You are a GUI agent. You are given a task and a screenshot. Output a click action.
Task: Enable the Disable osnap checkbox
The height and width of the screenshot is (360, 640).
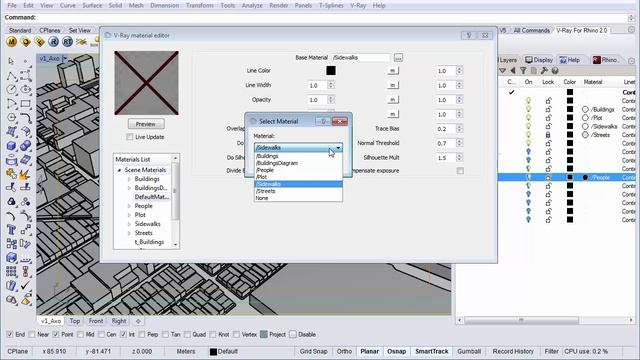coord(293,334)
